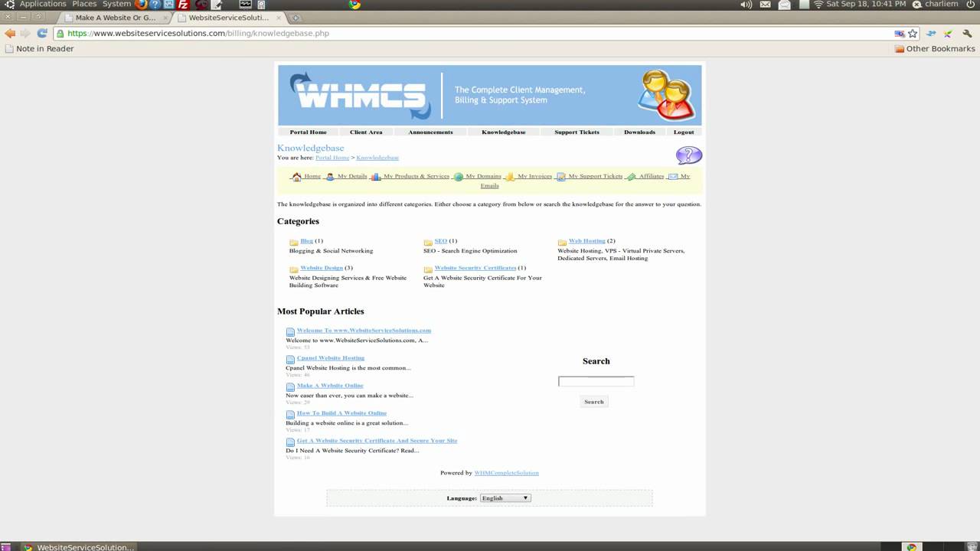Click the Chrome icon in the top panel
Image resolution: width=980 pixels, height=551 pixels.
[354, 5]
